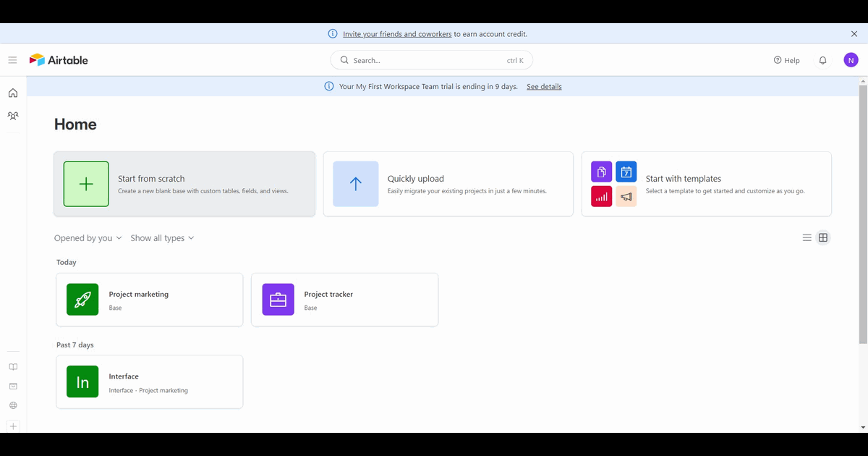Expand 'Show all types' dropdown
This screenshot has width=868, height=456.
(x=163, y=238)
